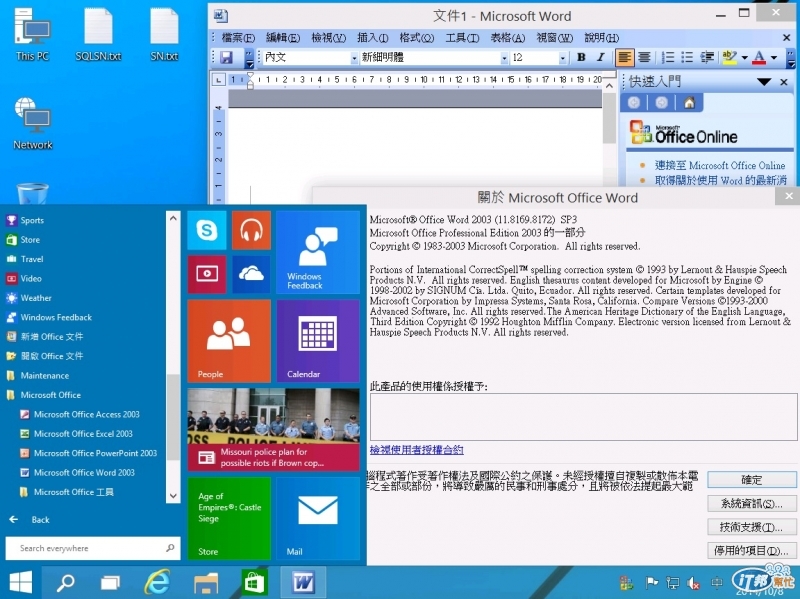This screenshot has height=599, width=800.
Task: Click the Windows Start button
Action: [x=20, y=582]
